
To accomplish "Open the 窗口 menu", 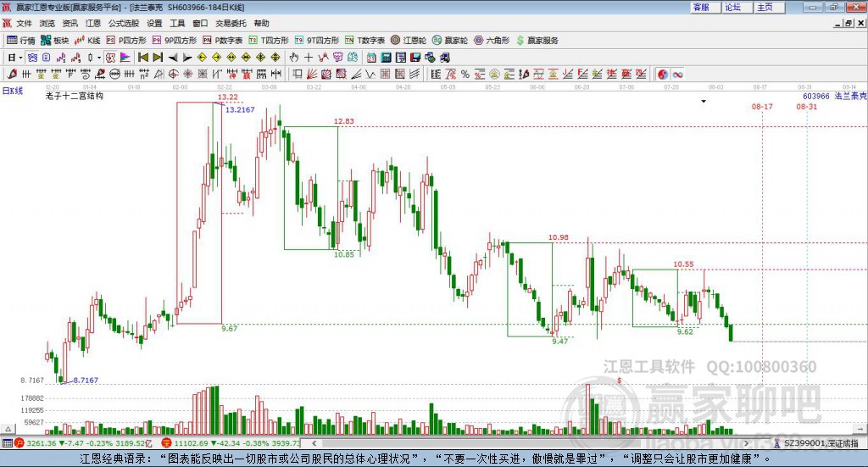I will click(x=200, y=23).
